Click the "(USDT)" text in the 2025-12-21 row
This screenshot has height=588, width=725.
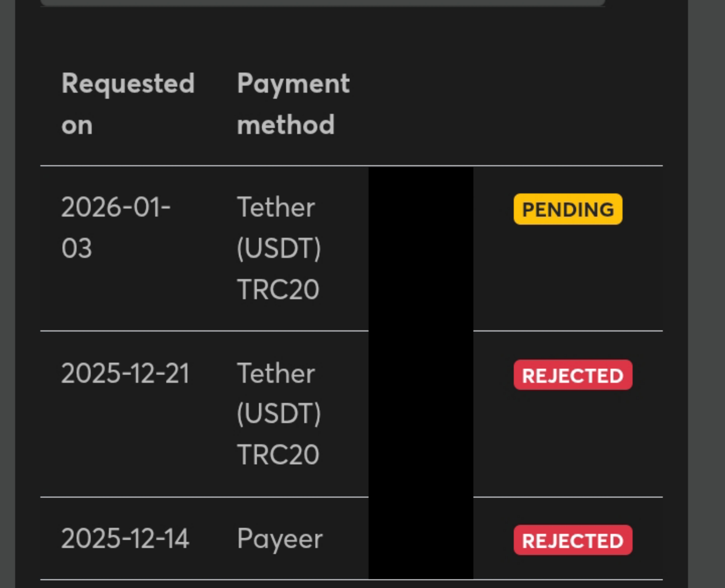tap(278, 414)
